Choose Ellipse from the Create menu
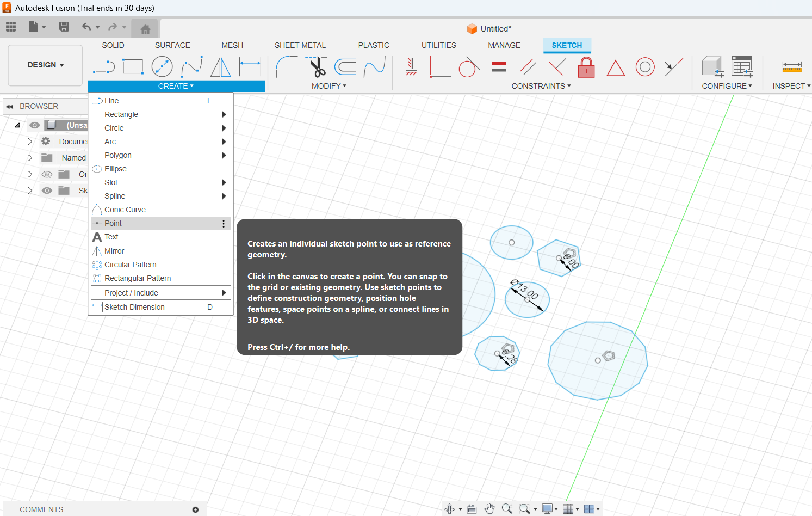Image resolution: width=812 pixels, height=516 pixels. [160, 169]
